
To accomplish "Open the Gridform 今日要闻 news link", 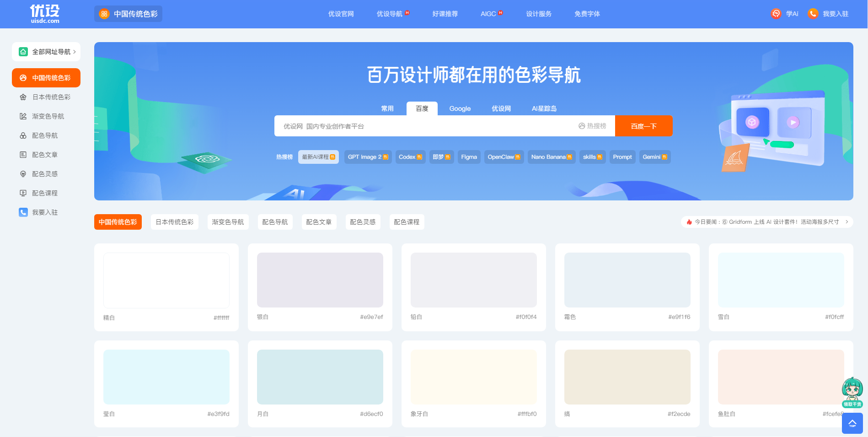I will [780, 222].
